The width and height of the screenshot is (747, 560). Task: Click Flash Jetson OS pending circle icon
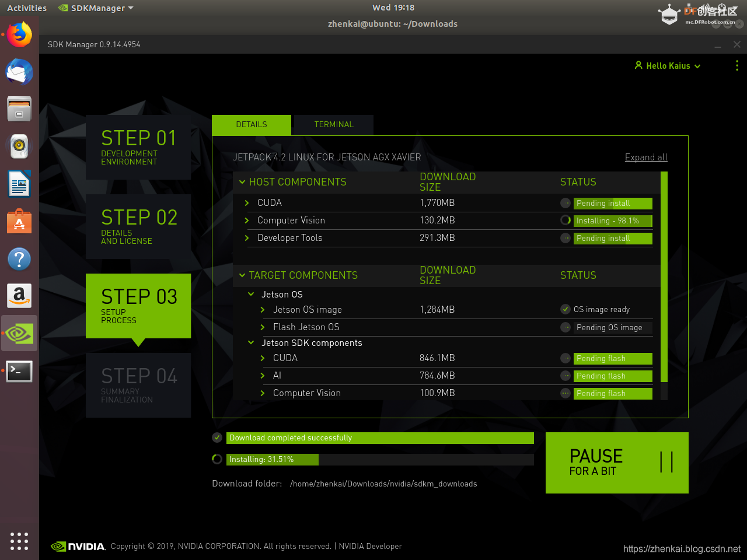point(566,327)
